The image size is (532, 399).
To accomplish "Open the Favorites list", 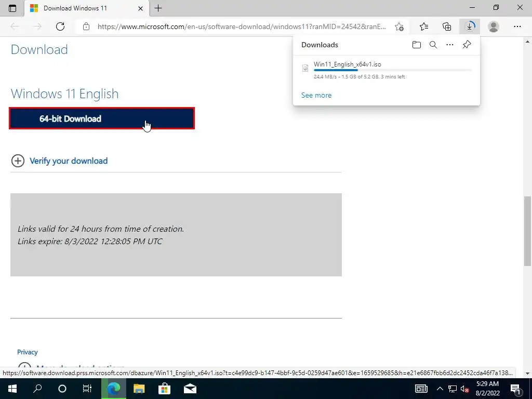I will point(424,26).
